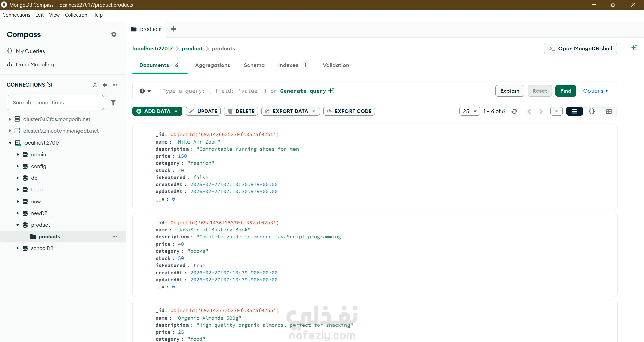Select the products workspace tab
This screenshot has height=342, width=644.
pos(146,29)
